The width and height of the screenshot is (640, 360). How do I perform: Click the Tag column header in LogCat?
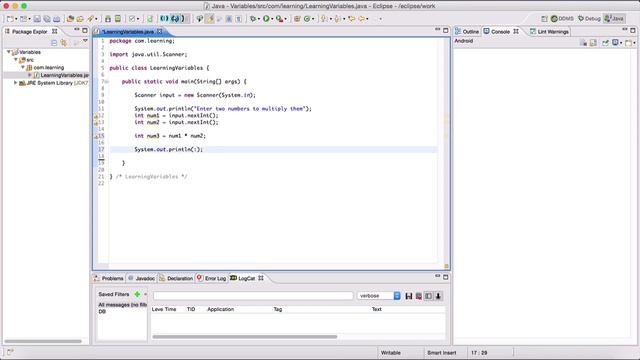coord(278,309)
